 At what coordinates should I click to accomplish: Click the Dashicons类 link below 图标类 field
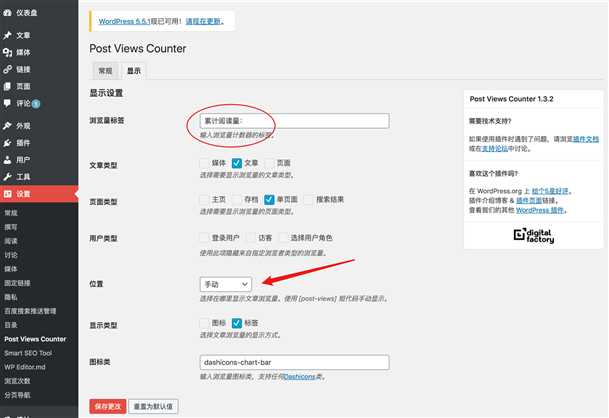(301, 376)
